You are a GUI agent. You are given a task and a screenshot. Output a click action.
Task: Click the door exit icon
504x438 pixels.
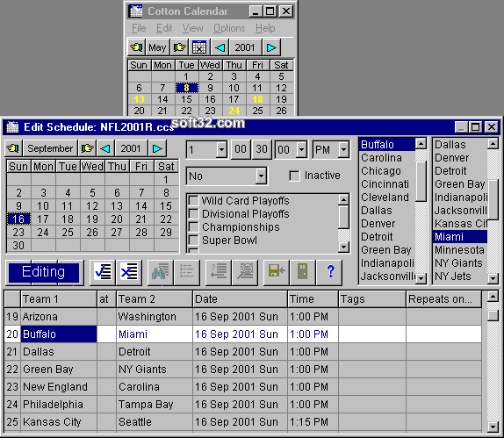pos(302,272)
